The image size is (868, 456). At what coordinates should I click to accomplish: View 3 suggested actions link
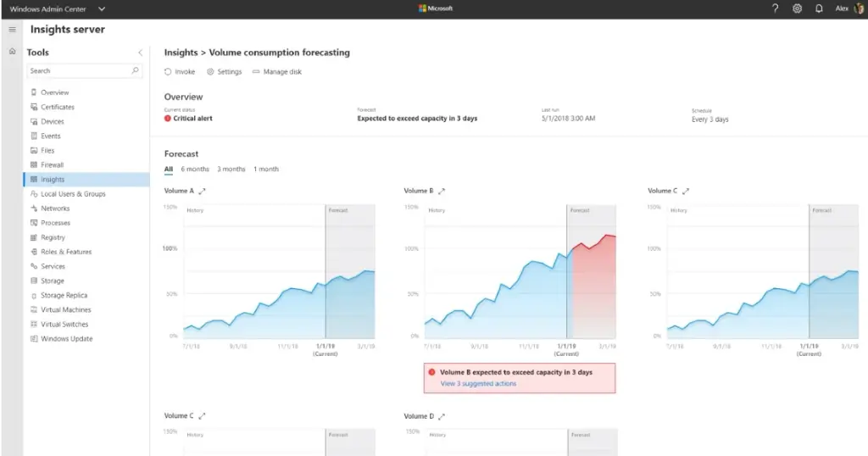(x=478, y=383)
